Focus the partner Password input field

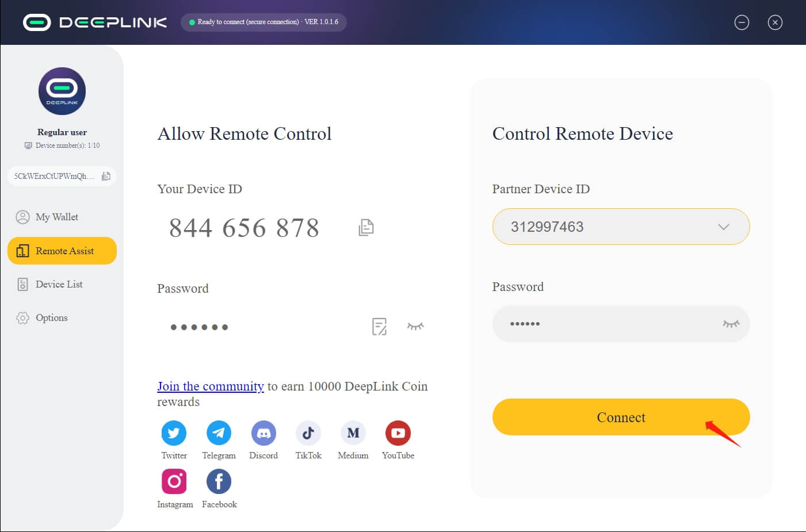[x=621, y=324]
